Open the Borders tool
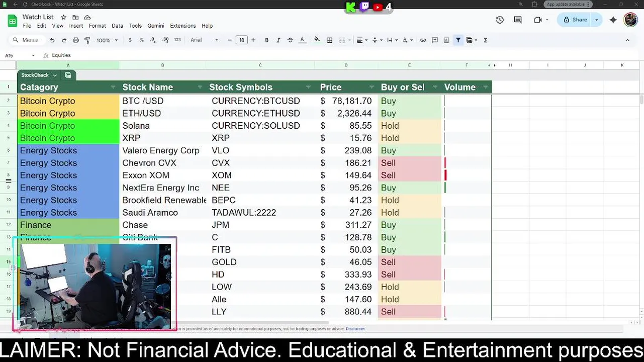This screenshot has height=362, width=644. coord(329,40)
